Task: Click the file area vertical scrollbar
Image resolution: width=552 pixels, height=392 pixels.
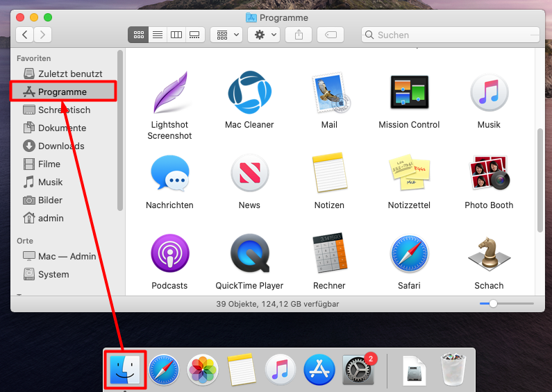Action: click(x=540, y=180)
